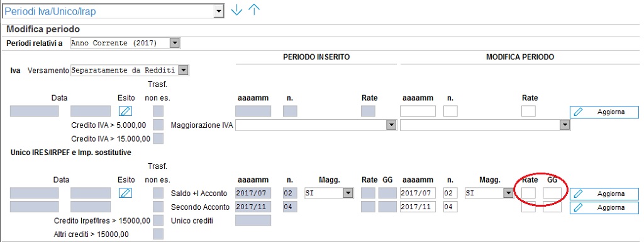Click Iva n. field under Modifica Periodo
The width and height of the screenshot is (644, 242).
450,111
